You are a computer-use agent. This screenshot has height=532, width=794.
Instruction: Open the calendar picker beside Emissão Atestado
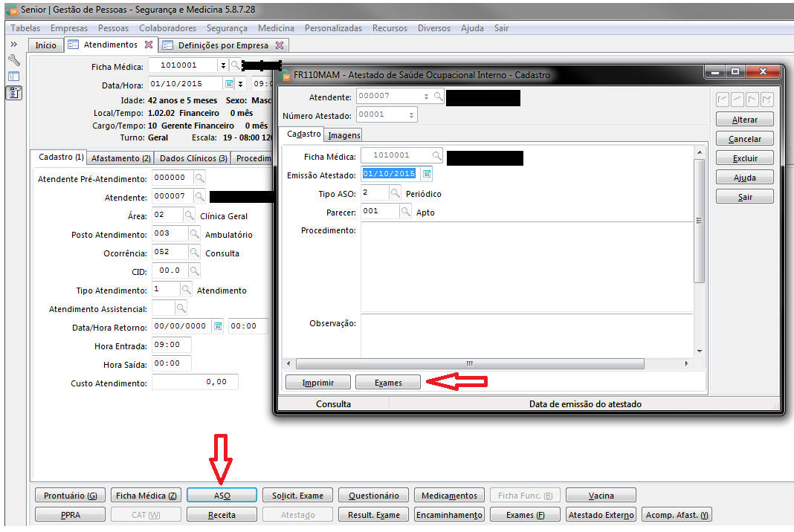[427, 174]
